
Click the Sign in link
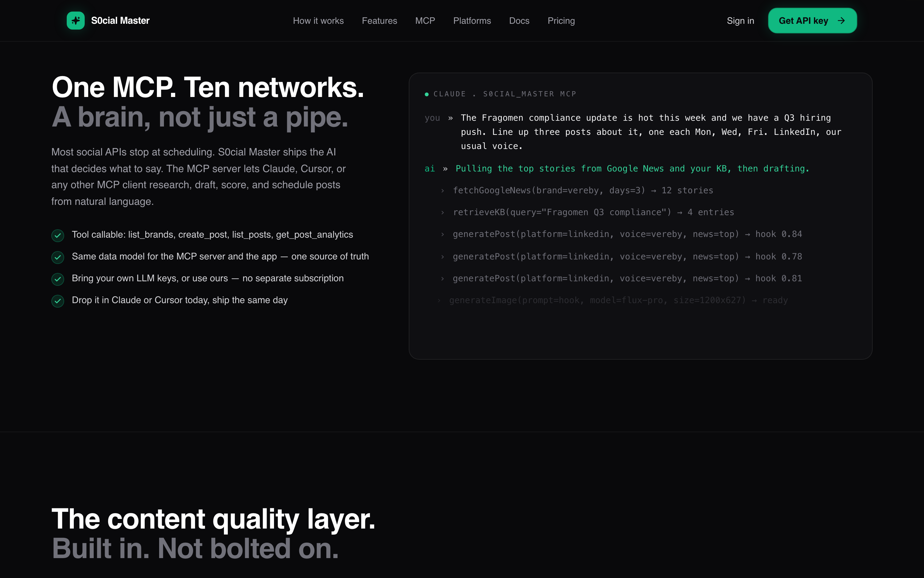point(740,21)
